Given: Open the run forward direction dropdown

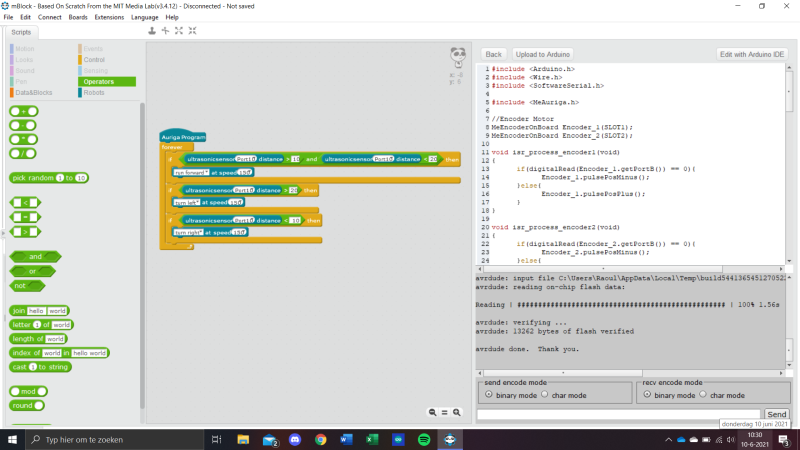Looking at the screenshot, I should tap(192, 172).
